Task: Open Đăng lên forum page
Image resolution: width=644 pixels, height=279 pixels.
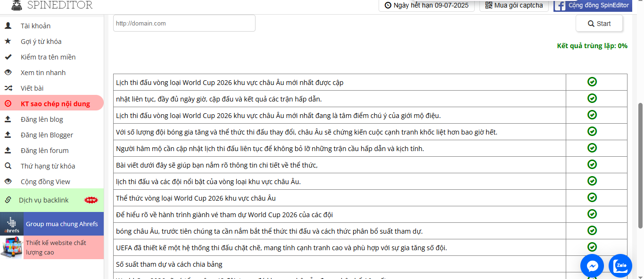Action: click(x=52, y=150)
